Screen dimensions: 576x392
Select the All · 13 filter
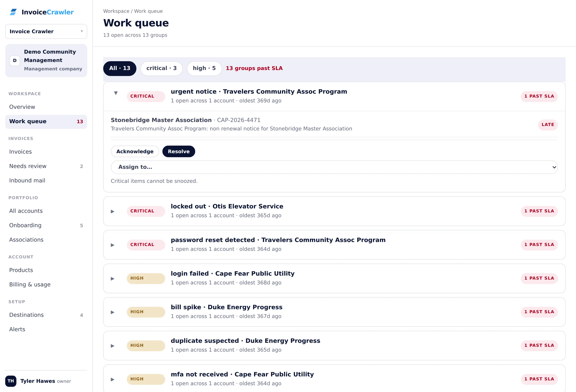(120, 68)
